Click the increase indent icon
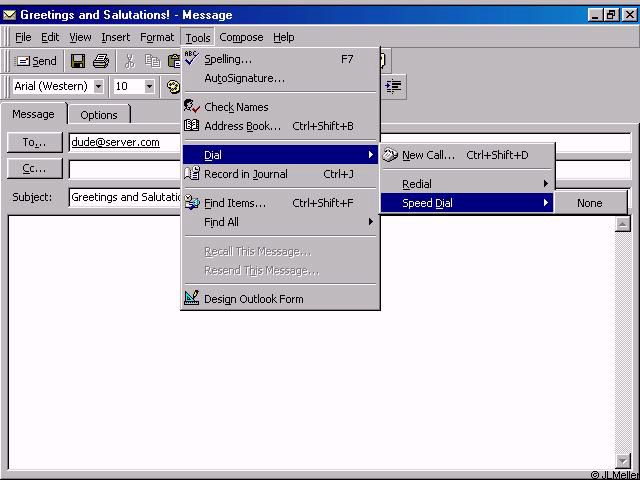 pyautogui.click(x=393, y=86)
